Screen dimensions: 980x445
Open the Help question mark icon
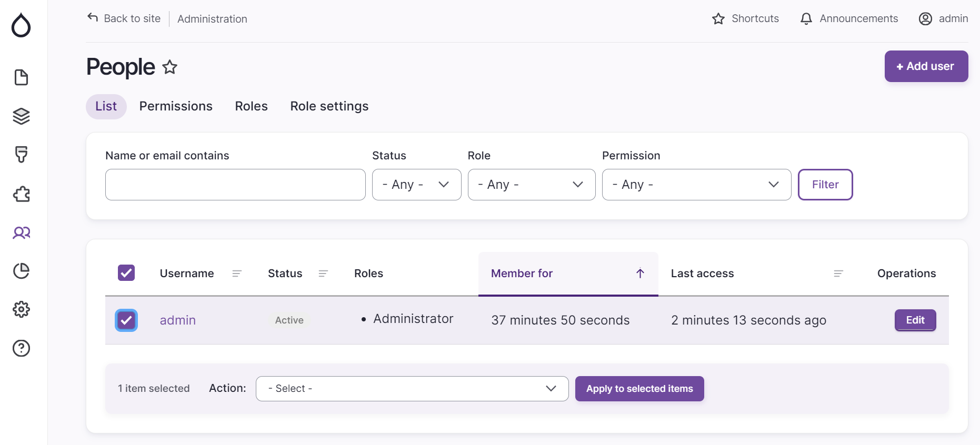point(21,348)
